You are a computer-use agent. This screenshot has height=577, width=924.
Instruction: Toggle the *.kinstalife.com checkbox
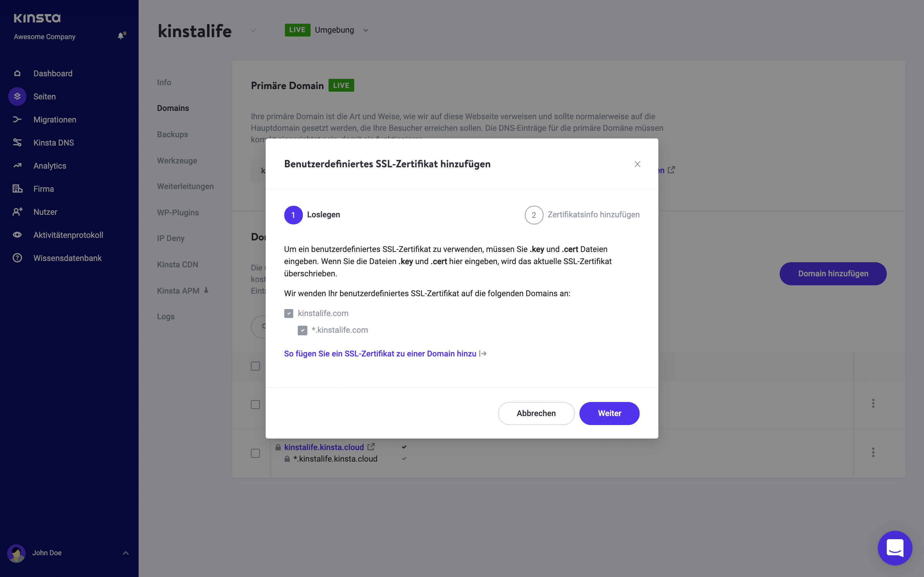(x=303, y=330)
